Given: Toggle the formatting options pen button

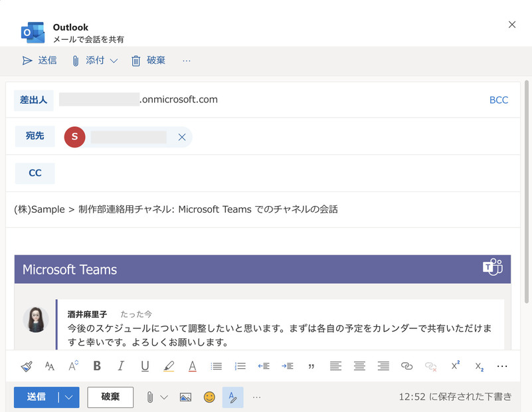Looking at the screenshot, I should click(232, 397).
